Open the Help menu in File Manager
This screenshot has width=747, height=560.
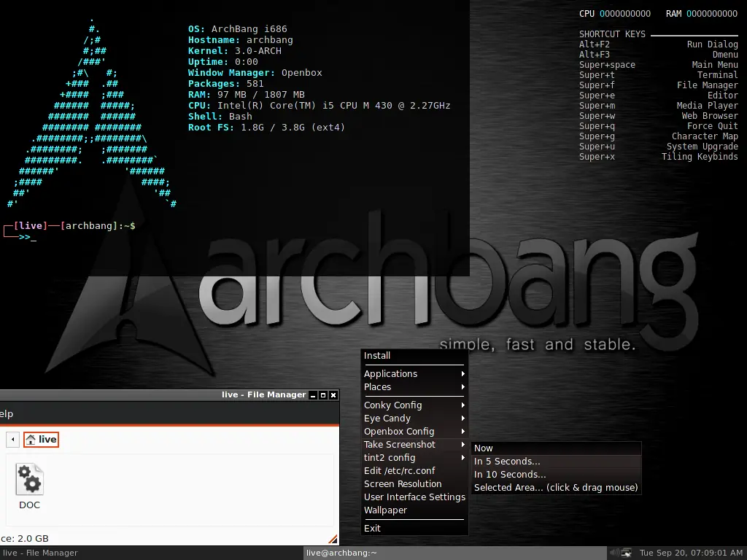click(6, 414)
